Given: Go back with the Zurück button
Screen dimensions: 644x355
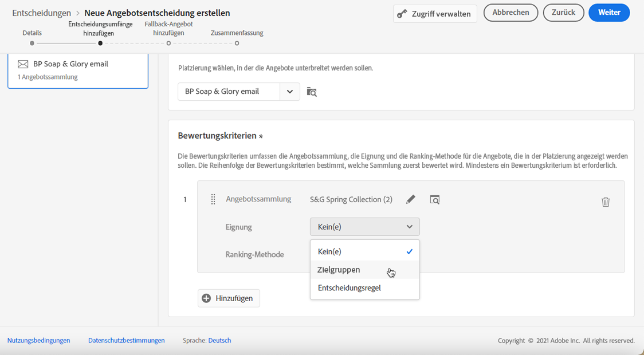Looking at the screenshot, I should (x=563, y=13).
